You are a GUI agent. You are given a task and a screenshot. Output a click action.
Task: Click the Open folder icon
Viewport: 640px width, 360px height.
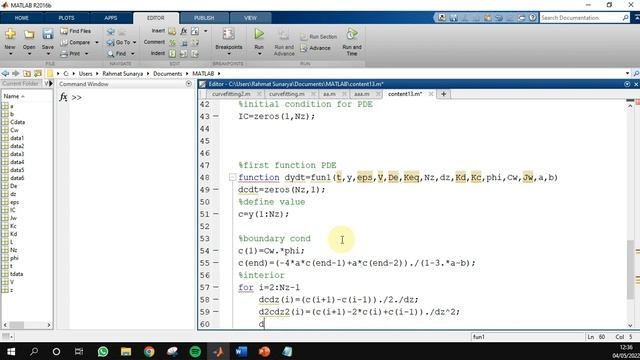(29, 34)
